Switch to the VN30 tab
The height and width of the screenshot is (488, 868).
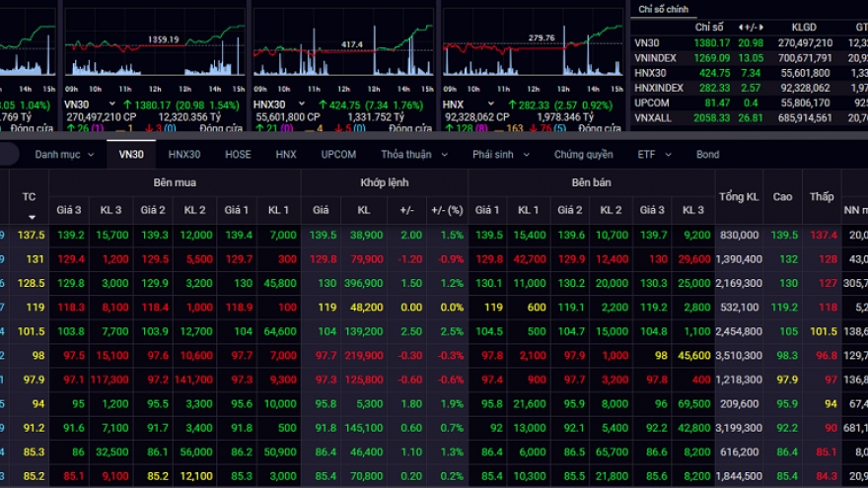point(131,155)
